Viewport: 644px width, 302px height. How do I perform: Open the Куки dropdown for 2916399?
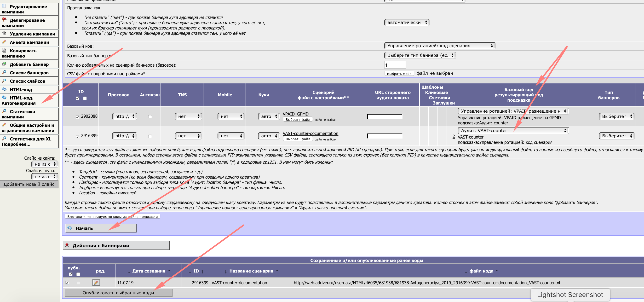pos(269,136)
